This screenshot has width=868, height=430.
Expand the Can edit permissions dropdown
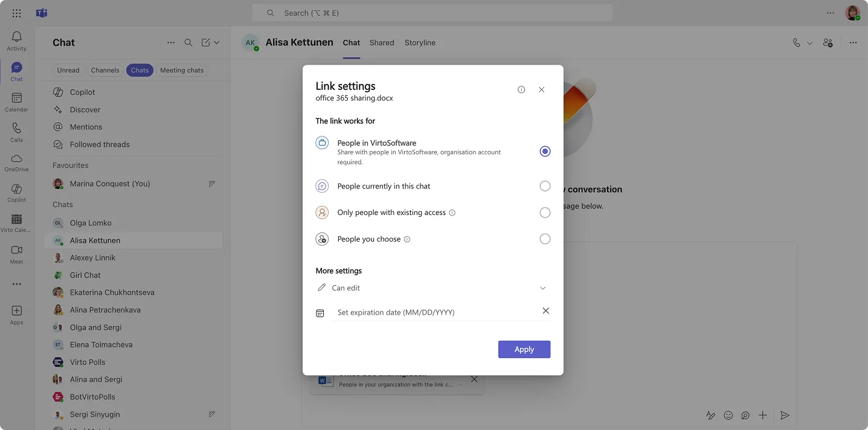[x=542, y=287]
